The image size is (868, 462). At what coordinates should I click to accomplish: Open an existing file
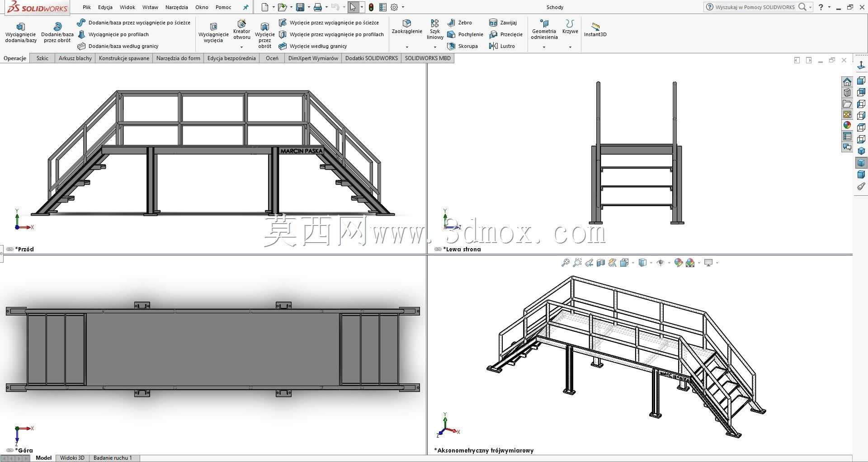282,7
